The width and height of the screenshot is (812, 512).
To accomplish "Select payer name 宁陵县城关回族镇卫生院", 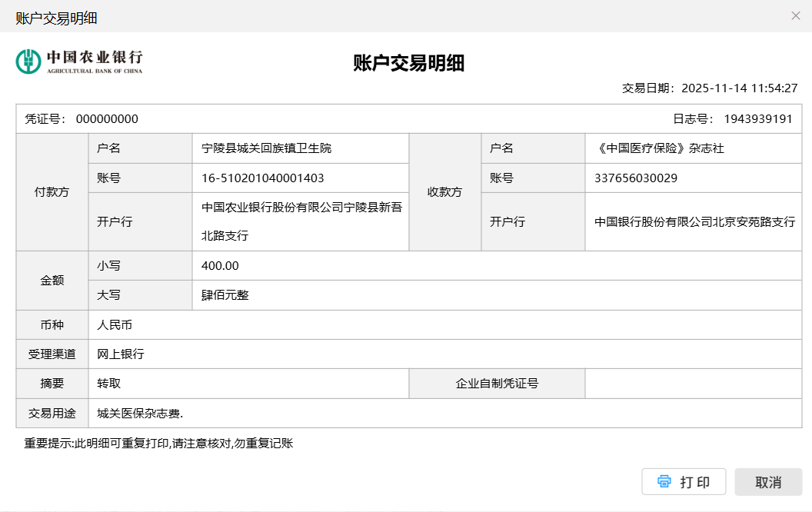I will (266, 148).
